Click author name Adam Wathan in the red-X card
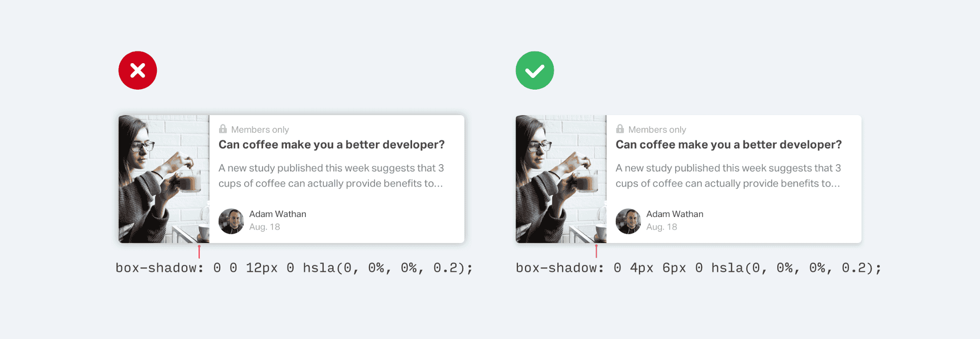The height and width of the screenshot is (339, 980). click(277, 214)
